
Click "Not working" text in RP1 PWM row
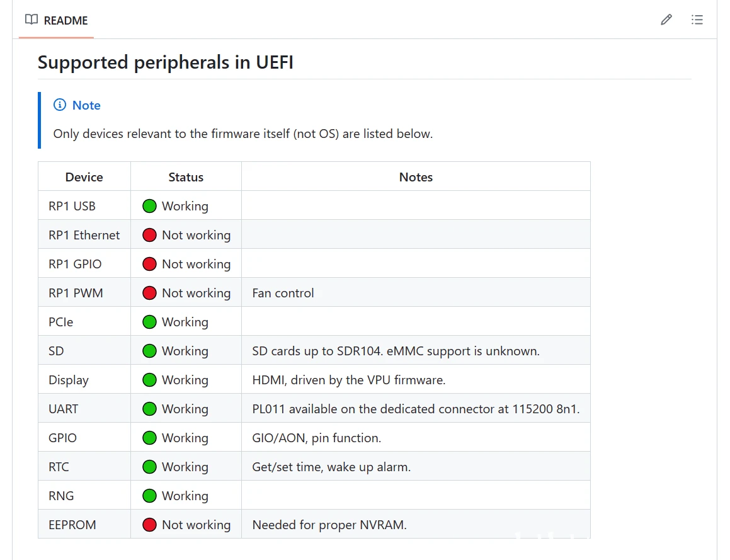coord(196,293)
